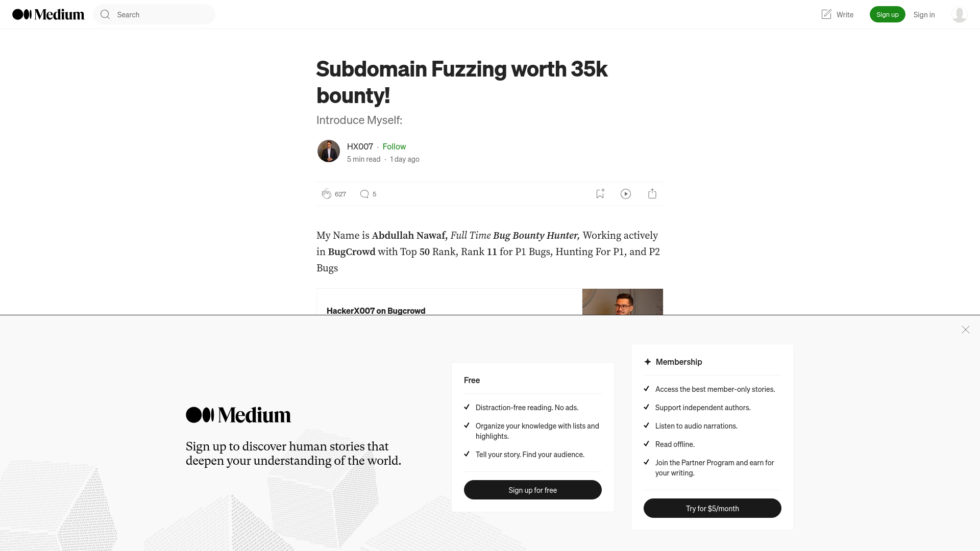Click the Follow button next to HX007

point(394,146)
